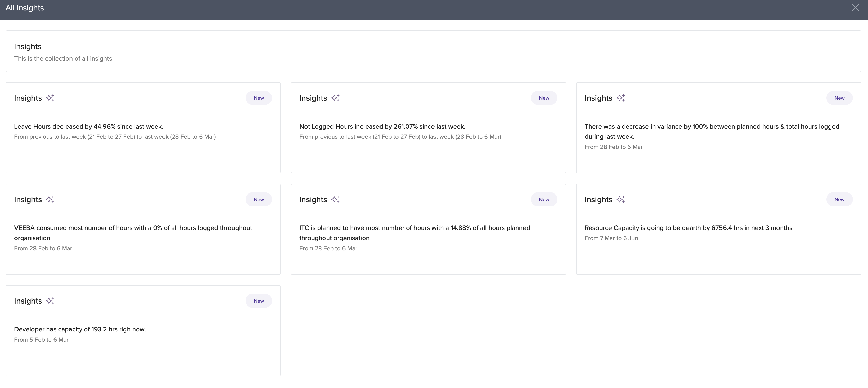
Task: Click sparkle icon on Not Logged Hours insight
Action: coord(335,98)
